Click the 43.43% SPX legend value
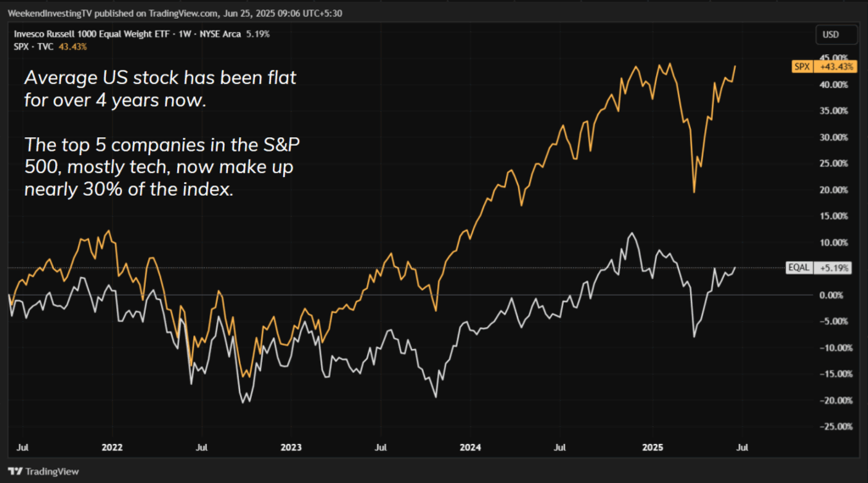 [73, 47]
